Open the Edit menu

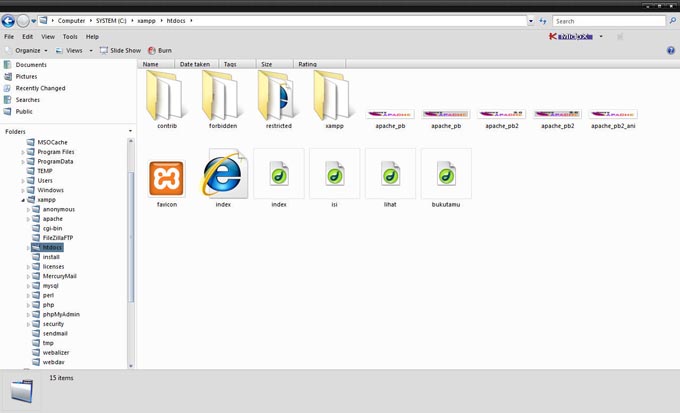tap(27, 36)
